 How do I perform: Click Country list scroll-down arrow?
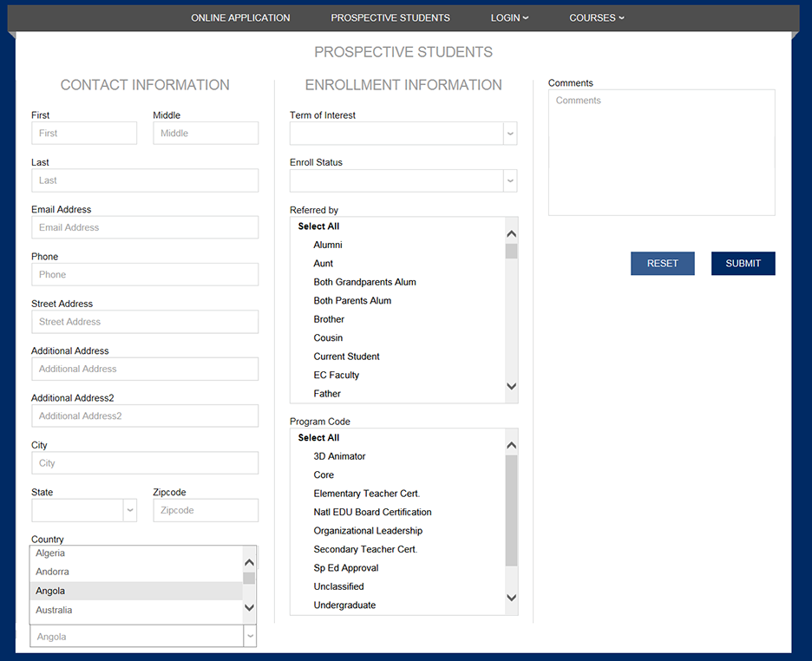point(249,608)
